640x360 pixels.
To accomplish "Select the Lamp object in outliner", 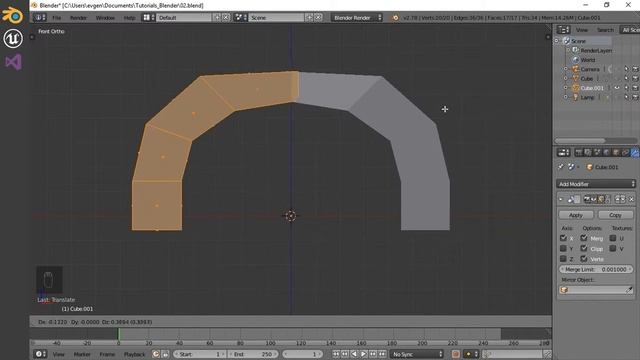I will (x=587, y=97).
